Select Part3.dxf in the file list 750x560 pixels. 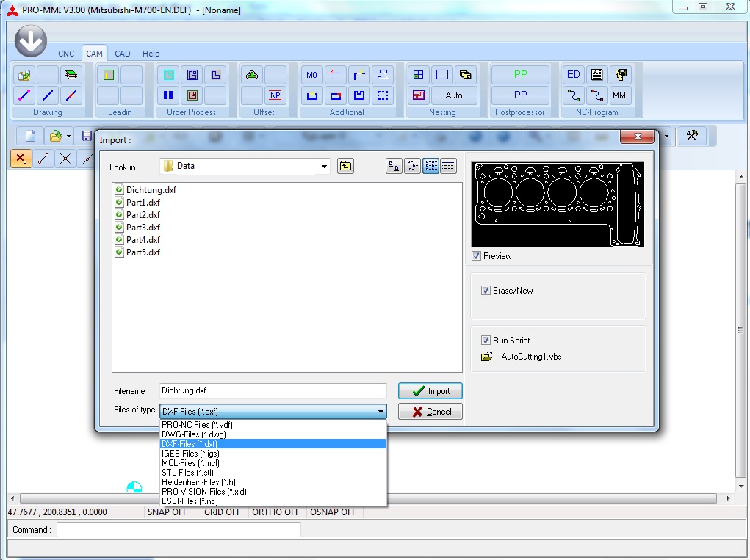click(143, 228)
